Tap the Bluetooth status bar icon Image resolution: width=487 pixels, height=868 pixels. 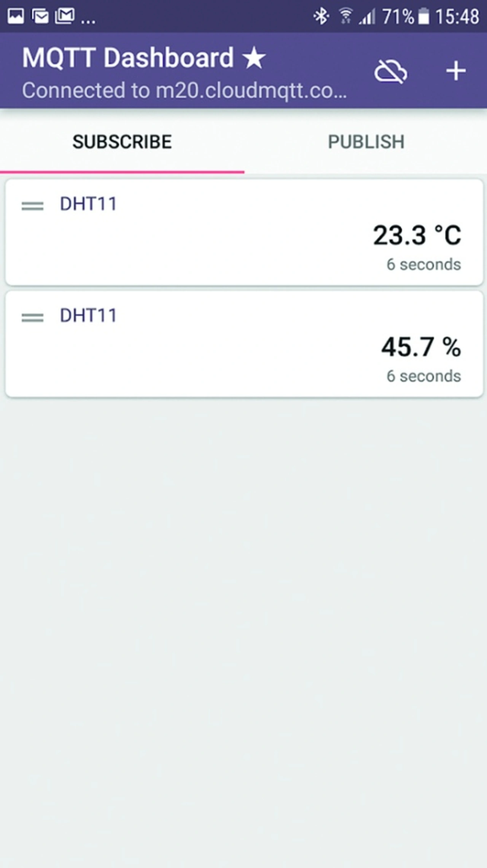click(x=321, y=16)
